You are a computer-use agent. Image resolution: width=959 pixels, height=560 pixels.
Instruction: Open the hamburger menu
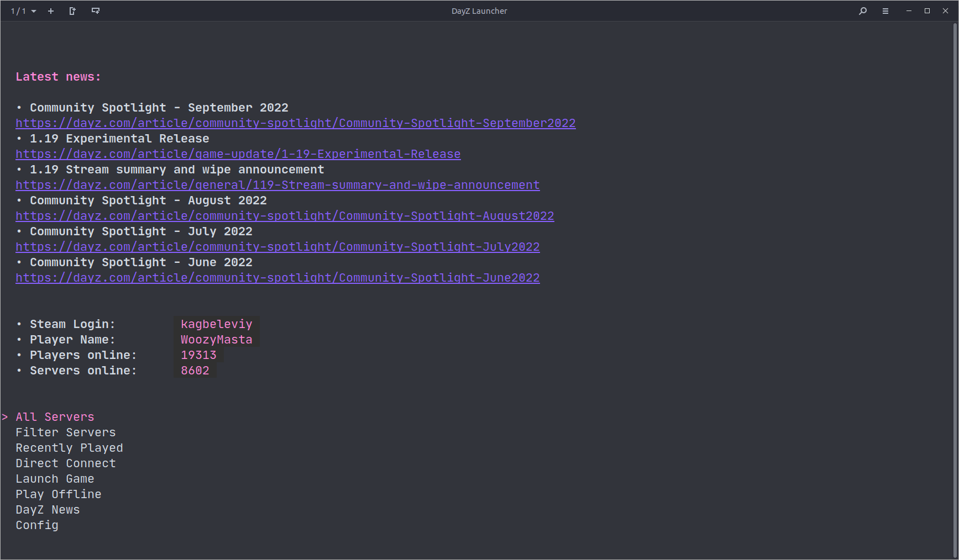885,11
